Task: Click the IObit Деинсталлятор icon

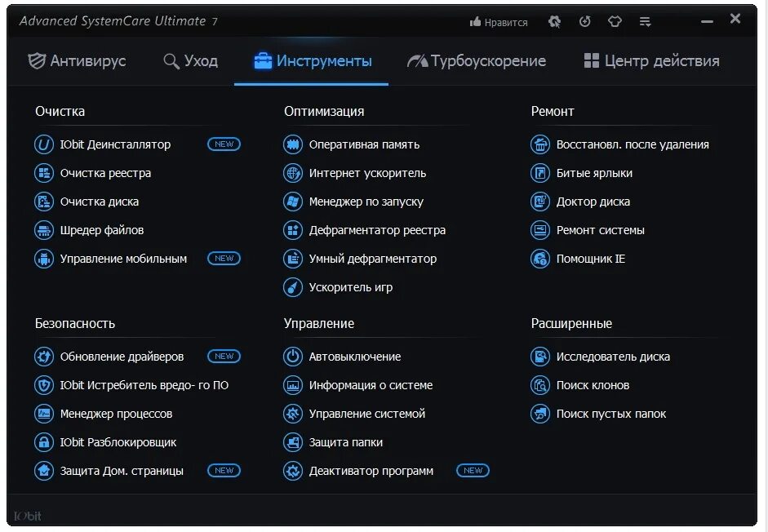Action: pyautogui.click(x=43, y=144)
